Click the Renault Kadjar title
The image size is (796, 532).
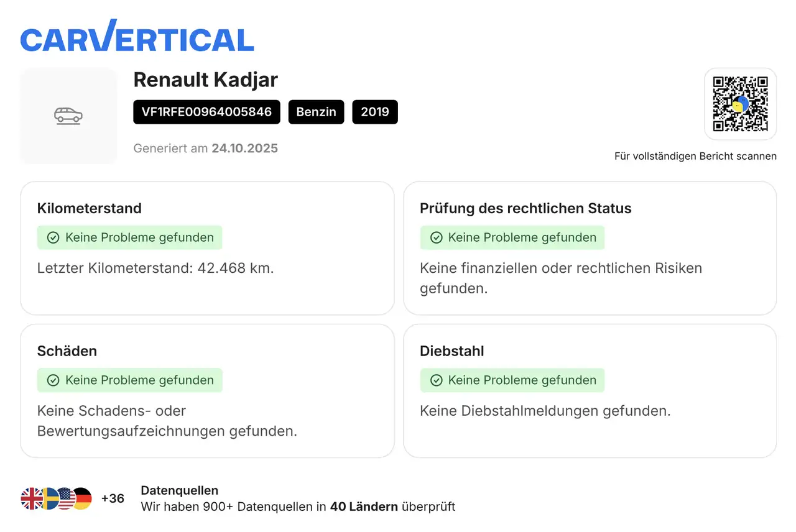[205, 80]
